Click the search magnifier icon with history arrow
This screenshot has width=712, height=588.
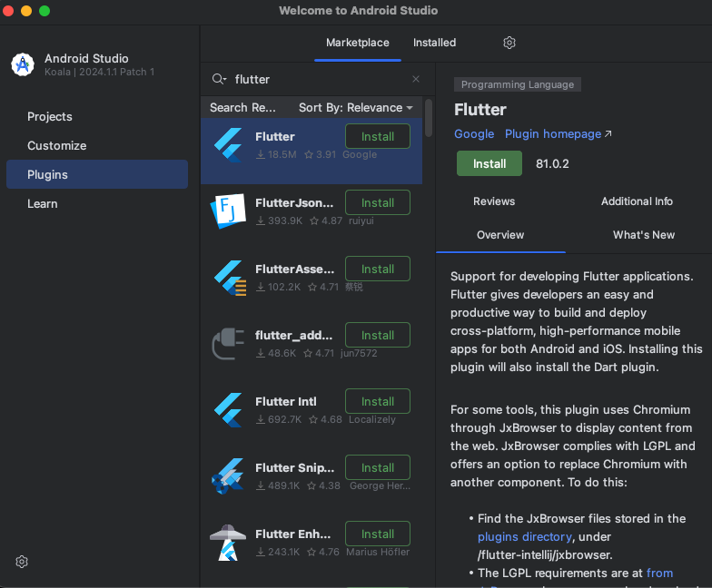pyautogui.click(x=219, y=79)
